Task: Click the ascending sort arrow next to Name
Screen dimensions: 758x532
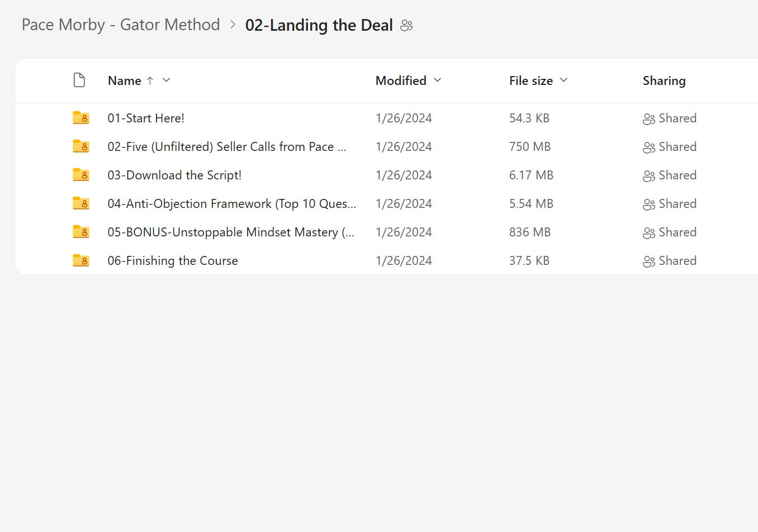Action: click(150, 80)
